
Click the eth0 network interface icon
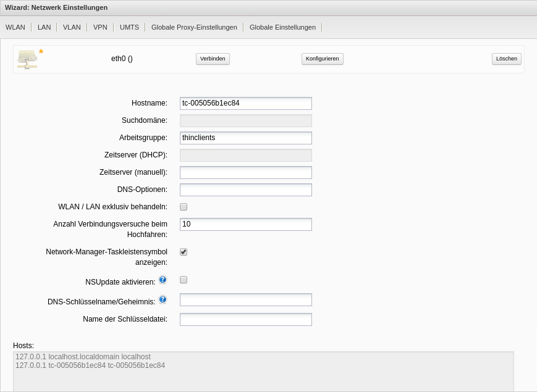[28, 59]
